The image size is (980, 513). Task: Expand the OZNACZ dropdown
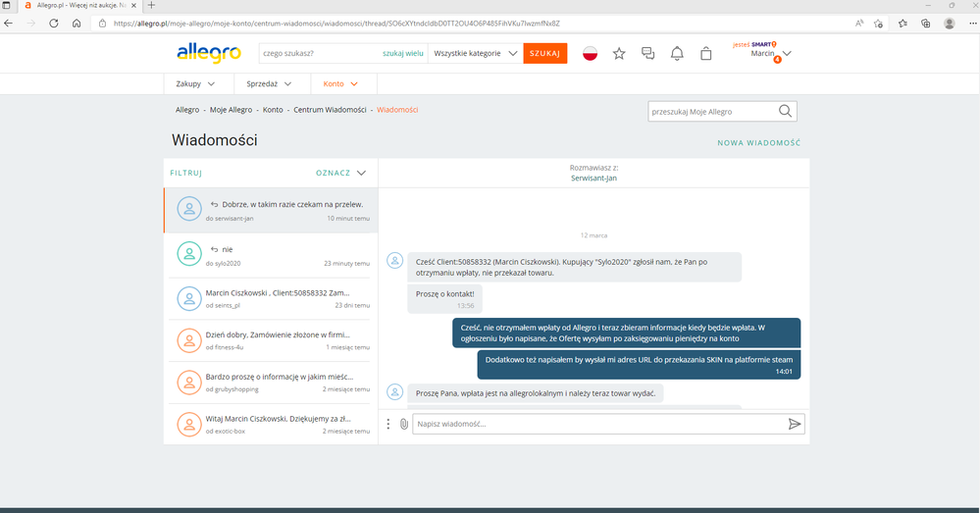340,173
